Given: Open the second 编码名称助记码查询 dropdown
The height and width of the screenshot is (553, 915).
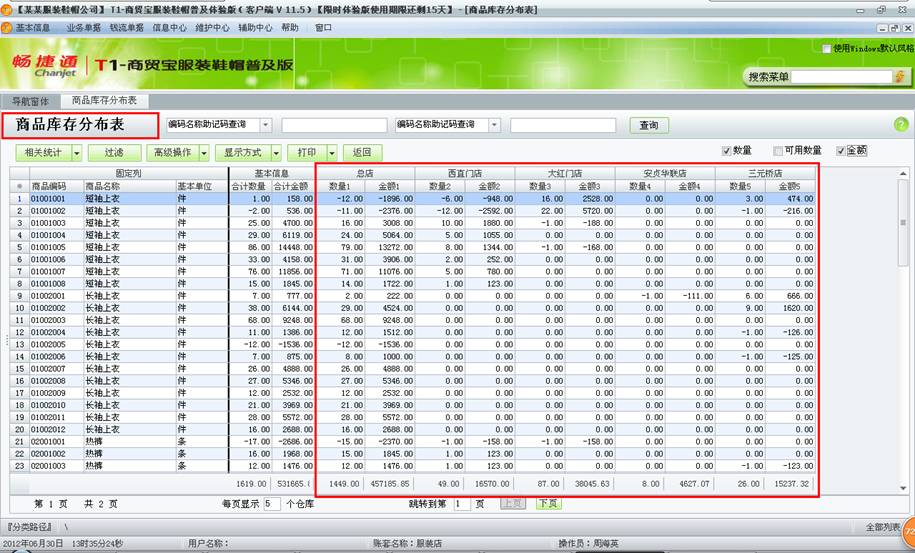Looking at the screenshot, I should tap(494, 125).
